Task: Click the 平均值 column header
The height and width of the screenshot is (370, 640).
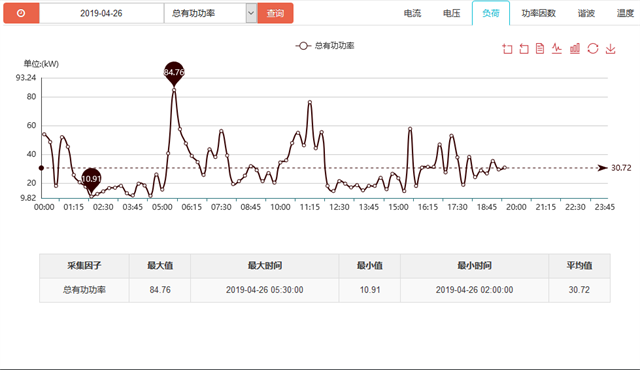Action: (579, 266)
